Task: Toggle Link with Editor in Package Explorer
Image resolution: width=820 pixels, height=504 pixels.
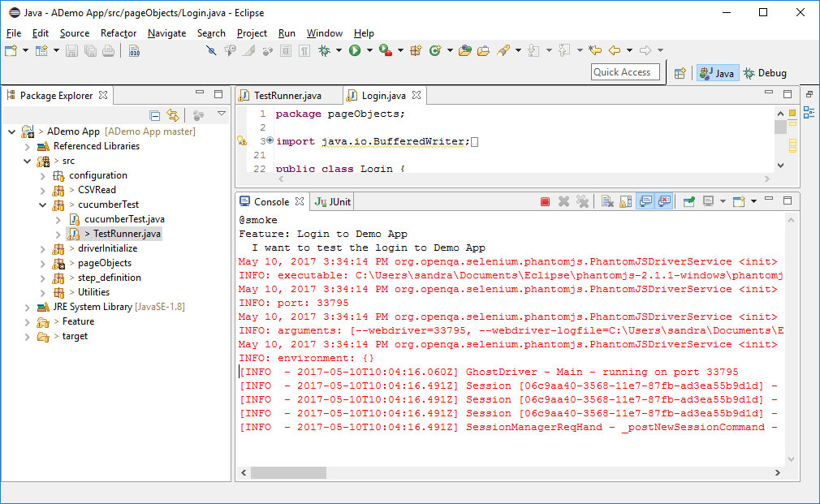Action: (173, 115)
